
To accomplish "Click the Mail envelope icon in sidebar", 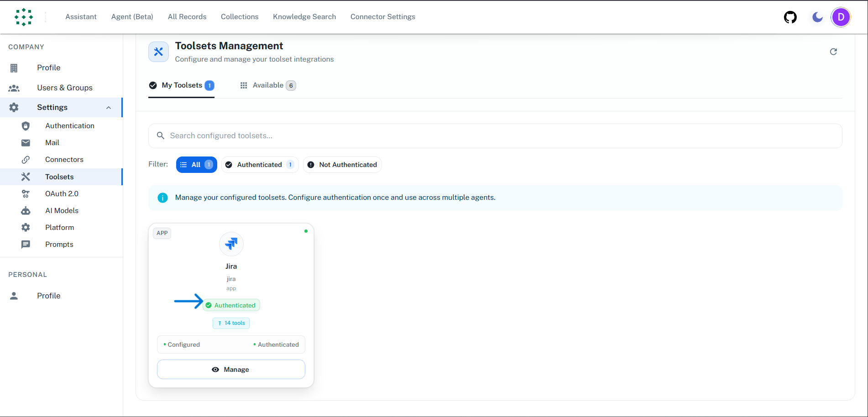I will 26,142.
